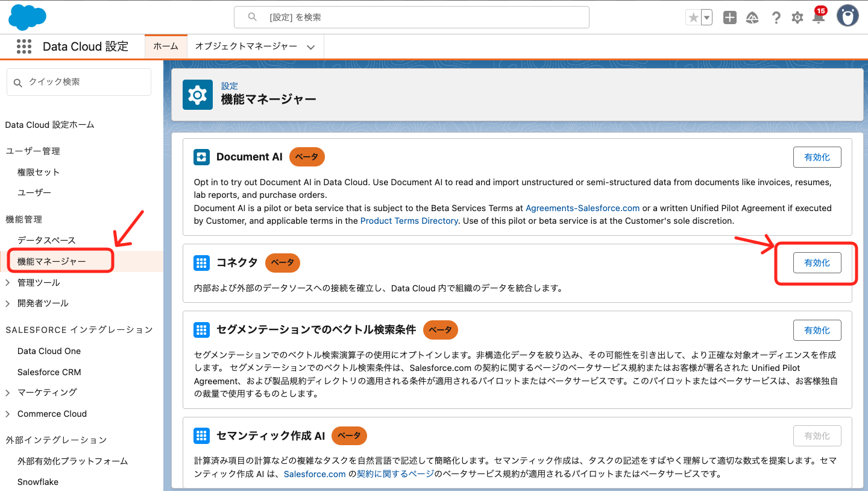This screenshot has height=491, width=868.
Task: Open the notifications bell icon
Action: [x=819, y=17]
